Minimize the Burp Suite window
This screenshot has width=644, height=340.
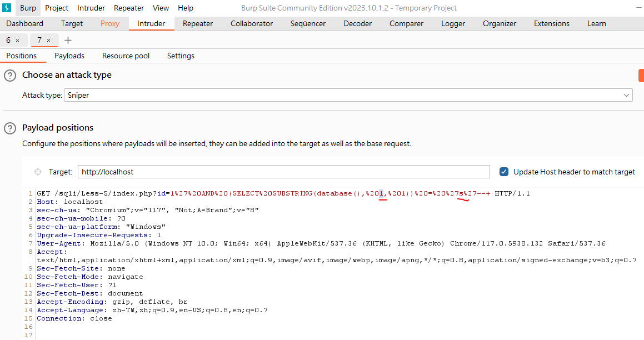pos(638,8)
